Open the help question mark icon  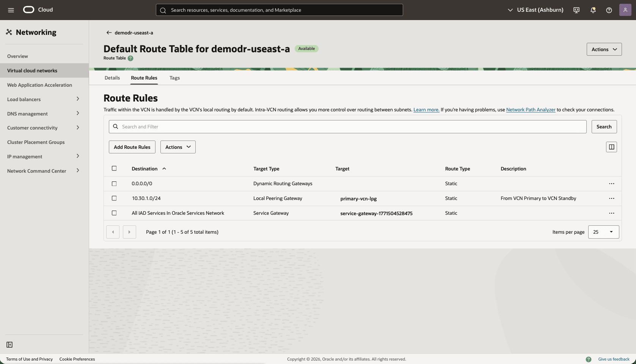pos(609,10)
